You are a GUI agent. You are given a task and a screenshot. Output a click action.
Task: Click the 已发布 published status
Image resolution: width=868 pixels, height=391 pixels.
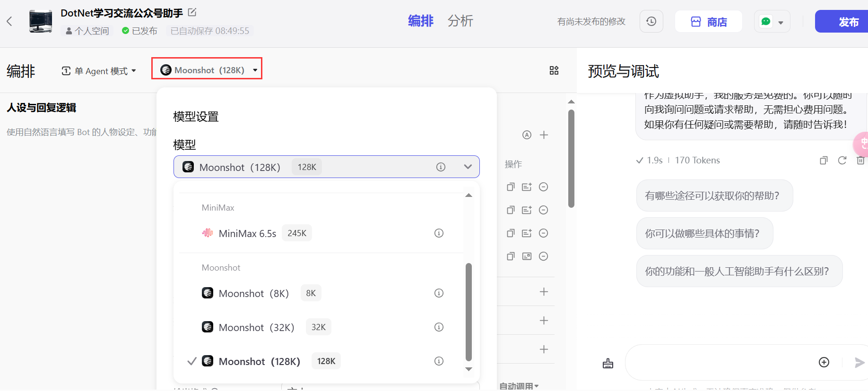tap(139, 31)
